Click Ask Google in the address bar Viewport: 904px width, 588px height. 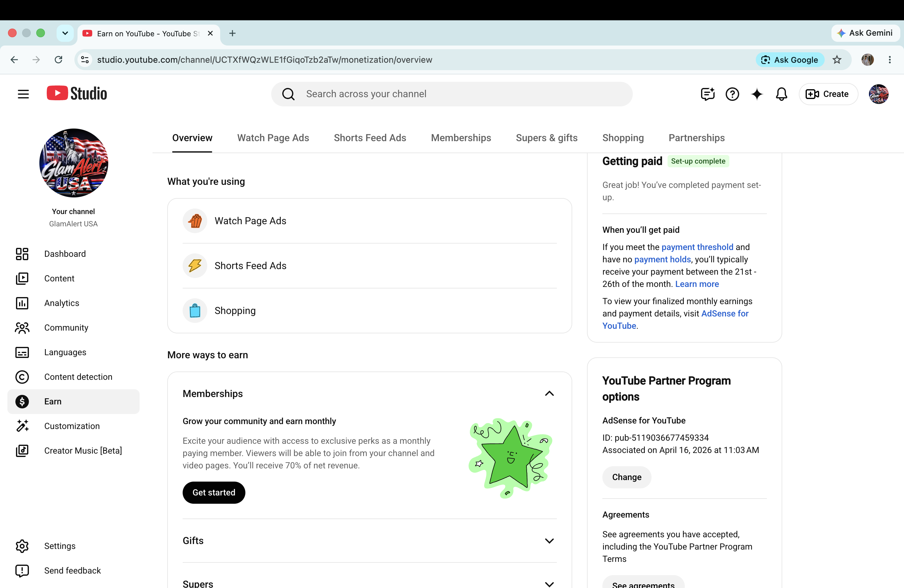click(790, 60)
